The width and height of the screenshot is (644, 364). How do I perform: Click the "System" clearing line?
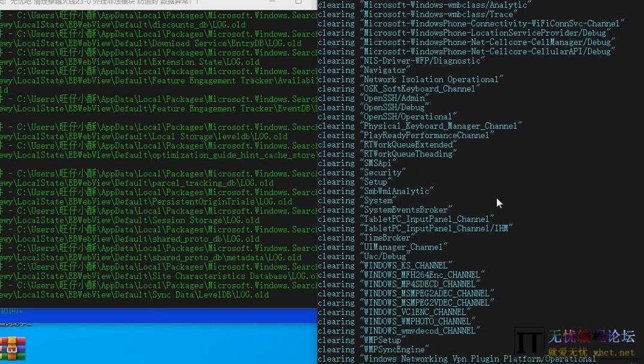point(378,200)
